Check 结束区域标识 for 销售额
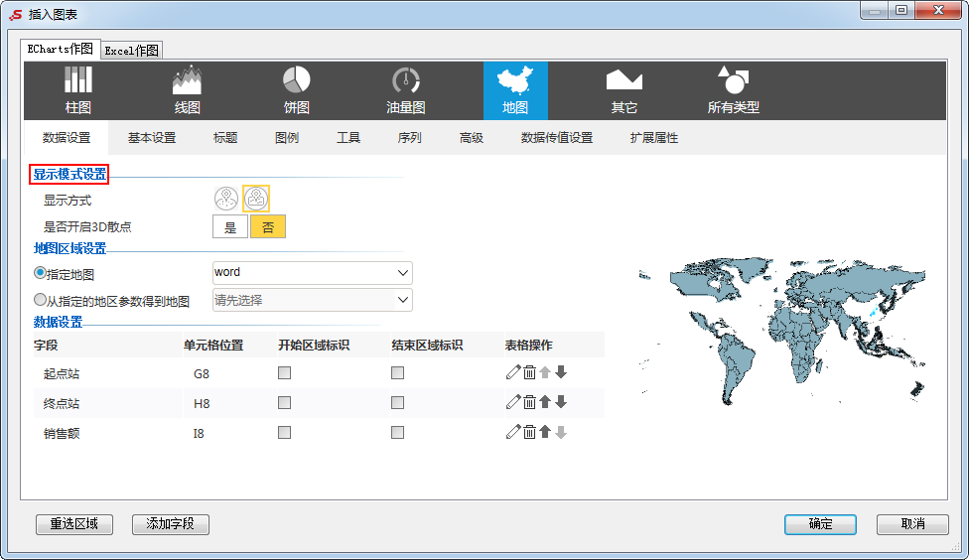The height and width of the screenshot is (560, 969). (x=397, y=432)
